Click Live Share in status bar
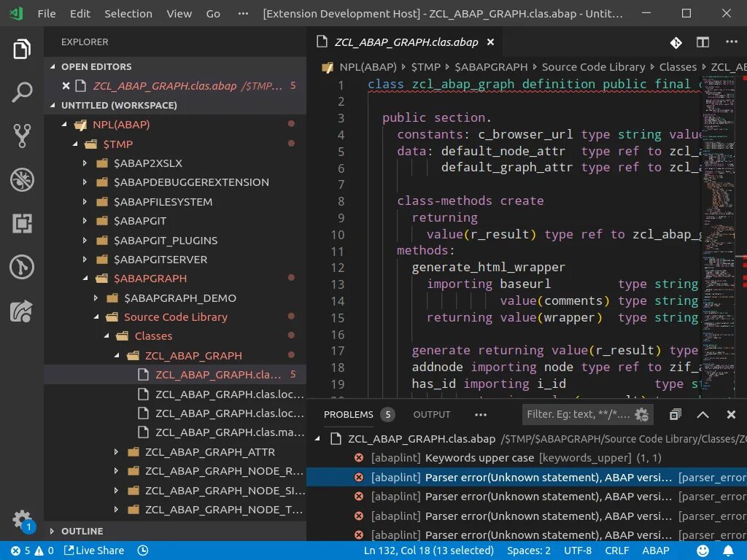The width and height of the screenshot is (747, 560). [x=93, y=551]
